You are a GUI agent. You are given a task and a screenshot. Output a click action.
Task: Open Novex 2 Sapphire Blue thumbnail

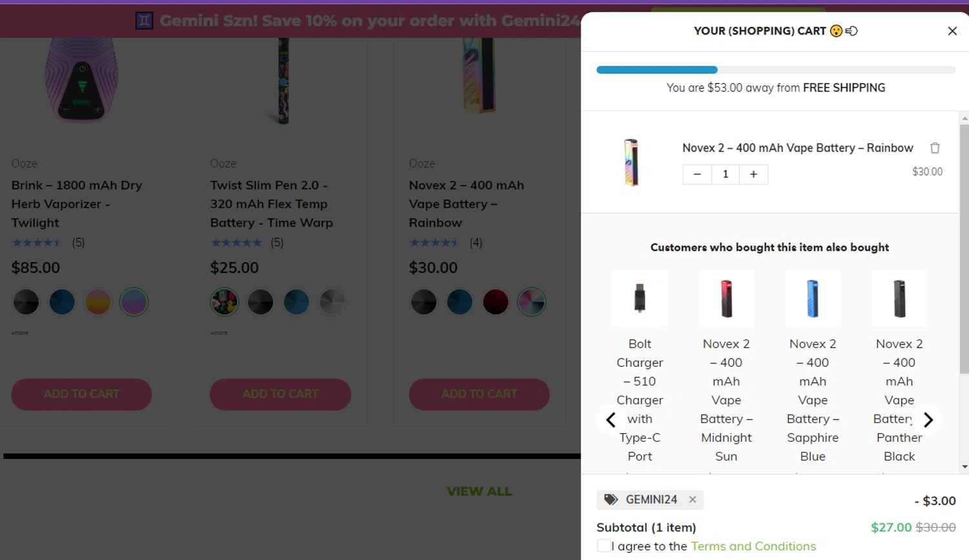(x=813, y=298)
